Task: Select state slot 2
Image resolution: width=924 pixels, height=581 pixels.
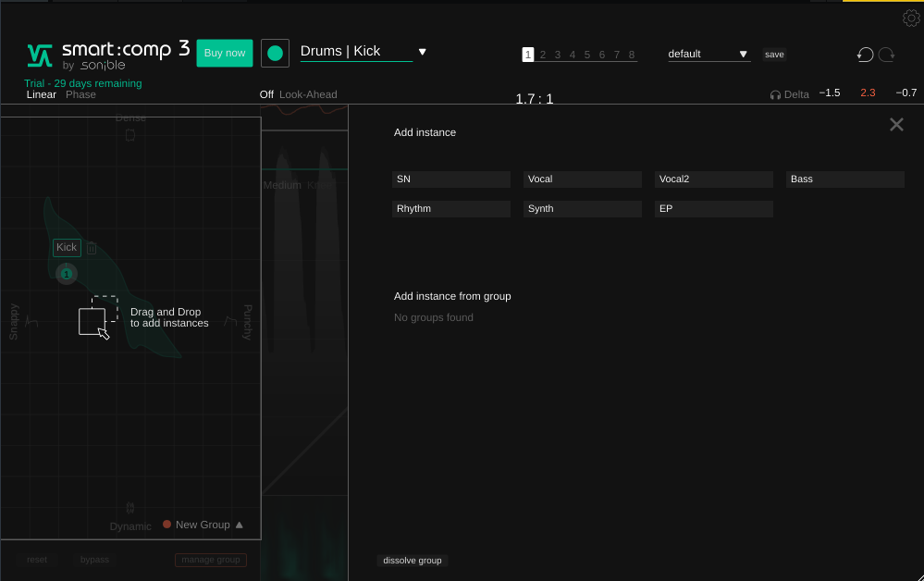Action: [x=543, y=55]
